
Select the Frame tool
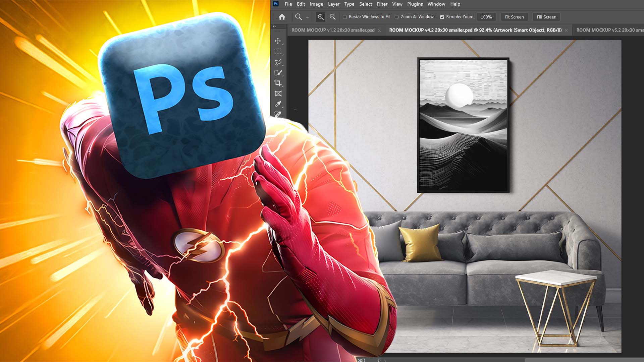pyautogui.click(x=278, y=93)
